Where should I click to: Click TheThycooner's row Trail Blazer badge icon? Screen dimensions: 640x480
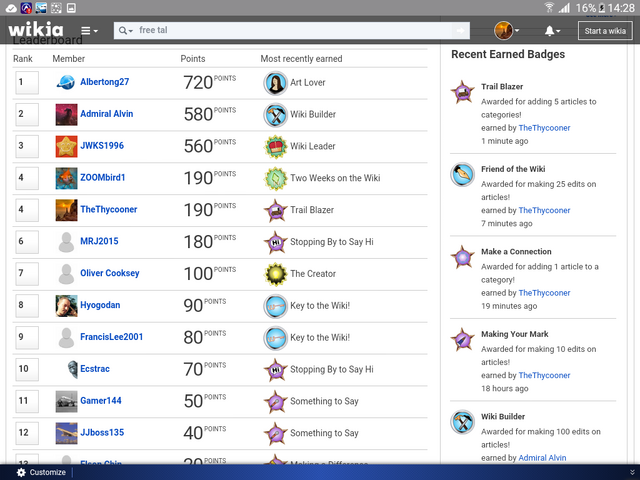tap(276, 210)
